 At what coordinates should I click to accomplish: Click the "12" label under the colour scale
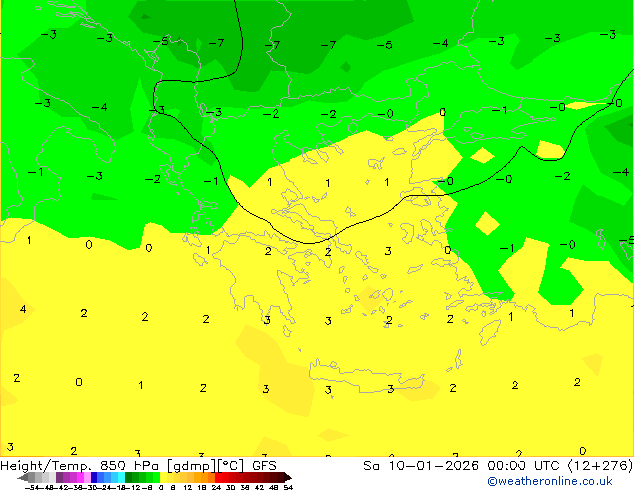point(188,487)
